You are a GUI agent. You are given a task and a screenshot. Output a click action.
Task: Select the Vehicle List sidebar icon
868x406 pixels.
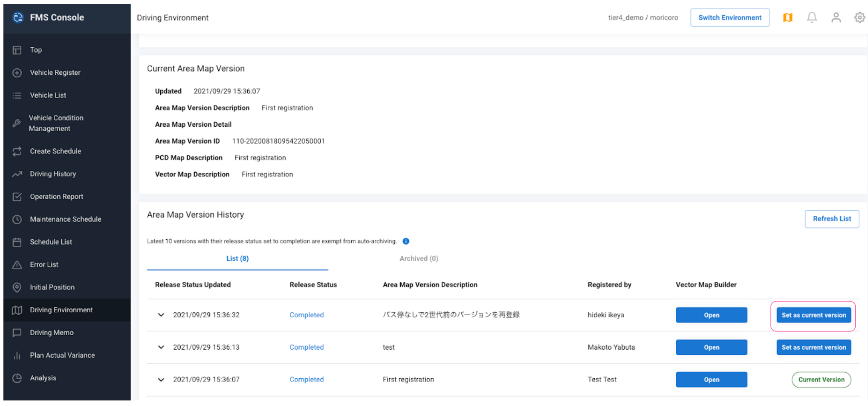pos(48,95)
